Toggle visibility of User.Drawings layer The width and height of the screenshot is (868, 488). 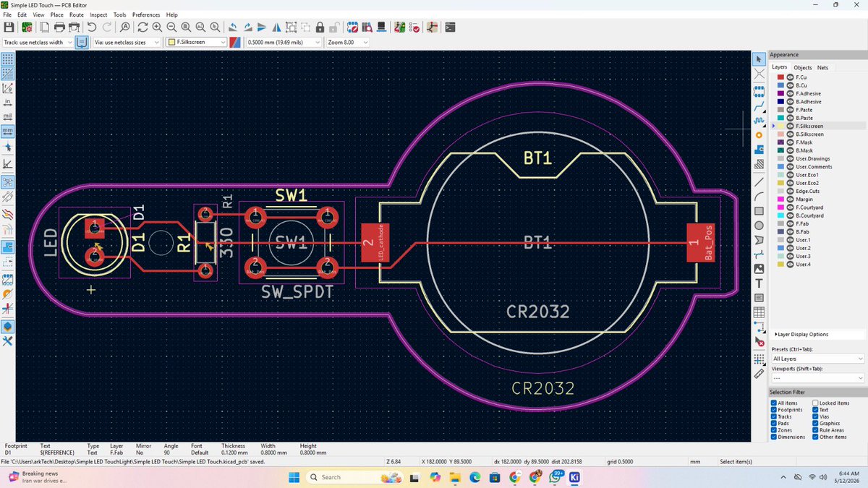[790, 158]
